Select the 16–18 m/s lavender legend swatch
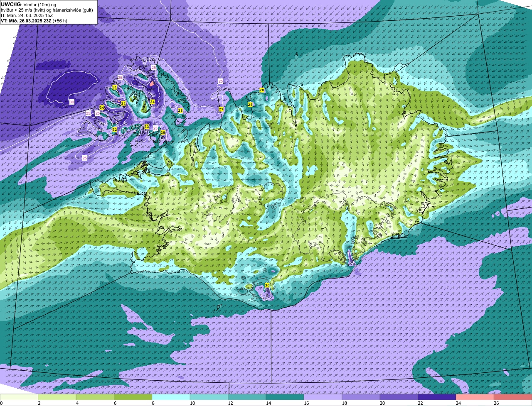Image resolution: width=532 pixels, height=406 pixels. tap(323, 397)
